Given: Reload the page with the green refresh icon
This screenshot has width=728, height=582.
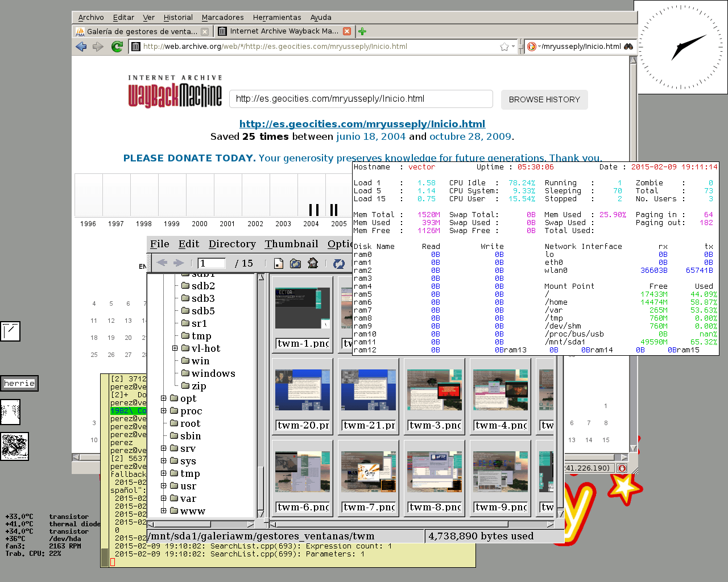Looking at the screenshot, I should coord(117,47).
